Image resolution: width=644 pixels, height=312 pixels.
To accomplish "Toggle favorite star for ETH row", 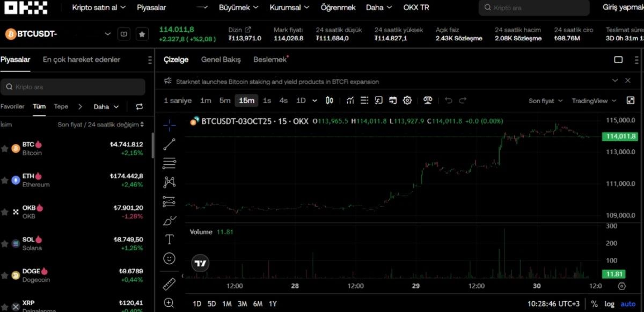I will tap(5, 180).
